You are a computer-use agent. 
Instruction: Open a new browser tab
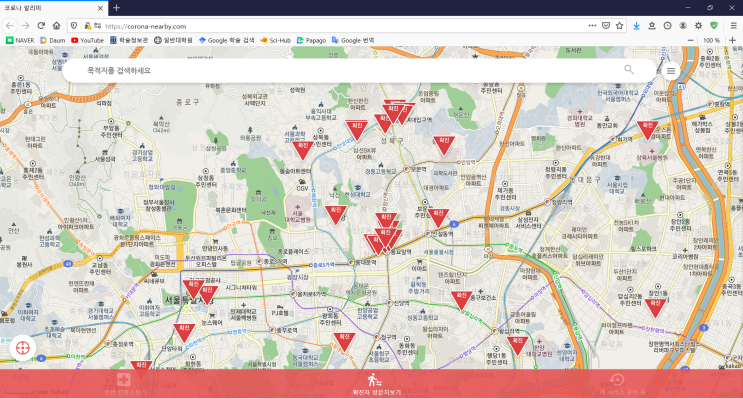116,8
